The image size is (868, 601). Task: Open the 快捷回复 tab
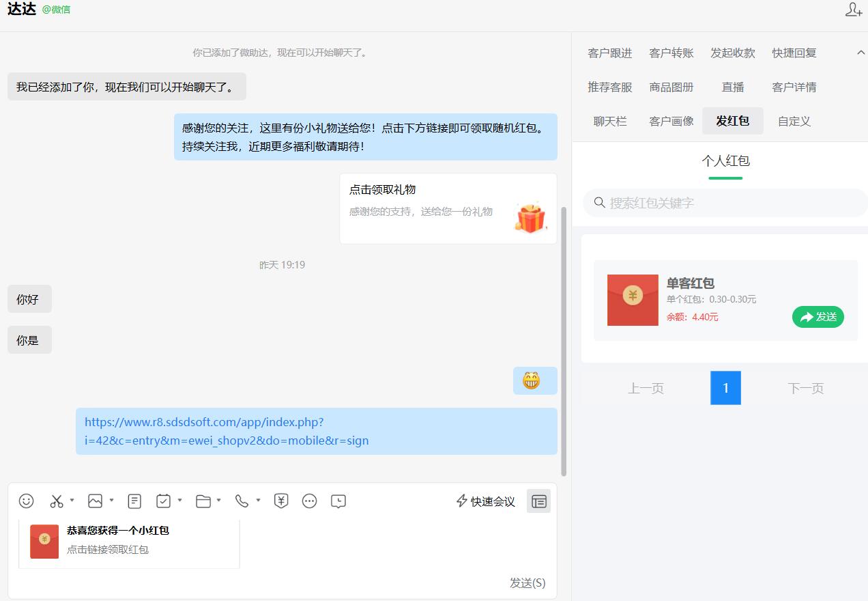pos(794,53)
